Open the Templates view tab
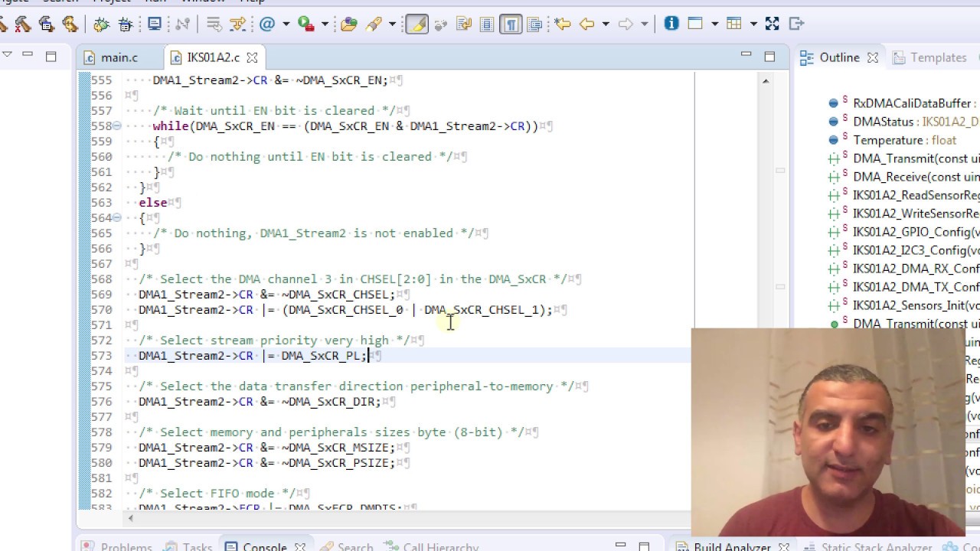The image size is (980, 551). pos(929,57)
